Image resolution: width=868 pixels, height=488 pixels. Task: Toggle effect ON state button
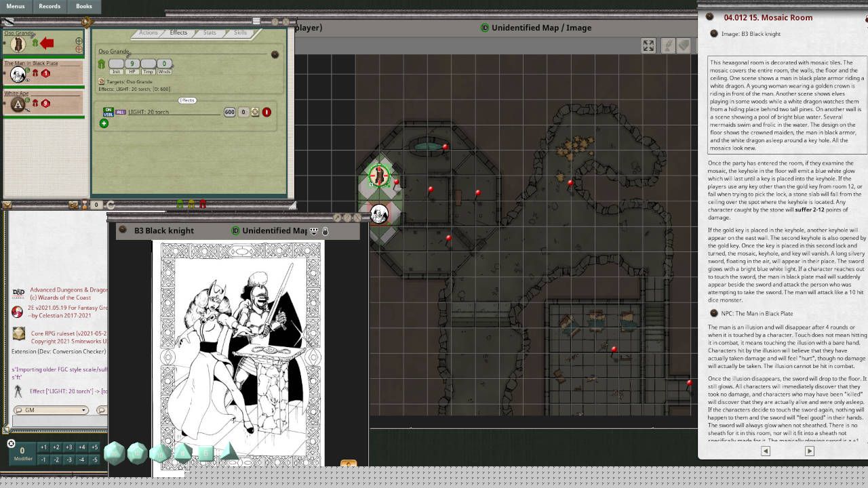click(108, 109)
